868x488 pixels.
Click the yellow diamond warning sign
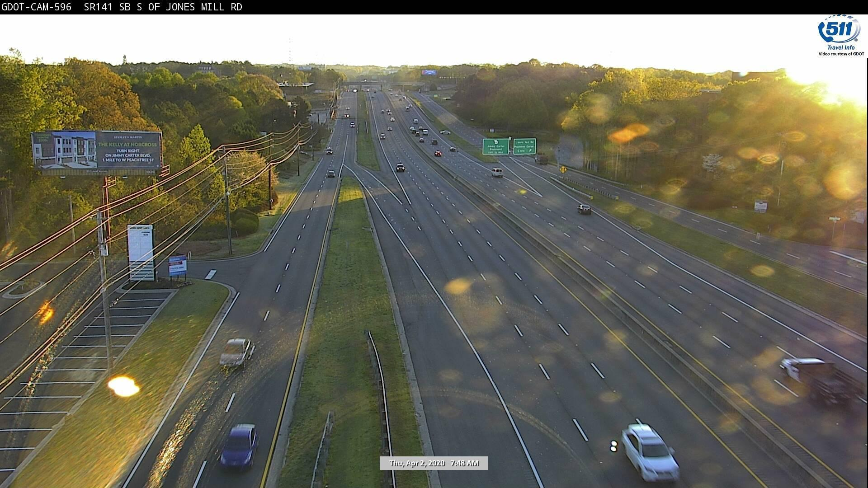564,170
